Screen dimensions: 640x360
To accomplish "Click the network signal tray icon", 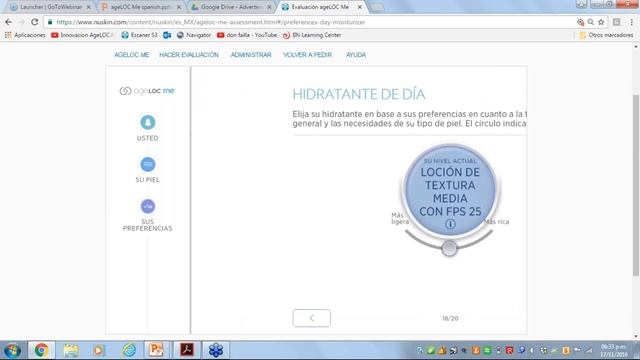I will 589,350.
